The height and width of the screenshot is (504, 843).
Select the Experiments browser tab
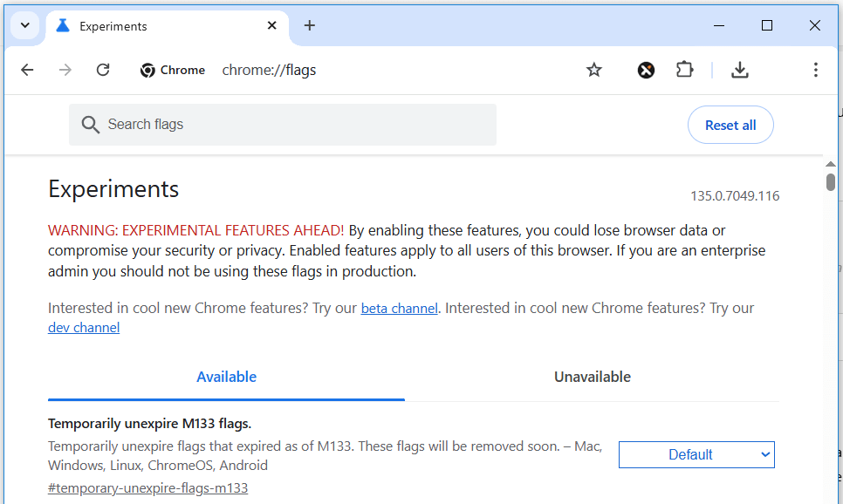[x=167, y=26]
